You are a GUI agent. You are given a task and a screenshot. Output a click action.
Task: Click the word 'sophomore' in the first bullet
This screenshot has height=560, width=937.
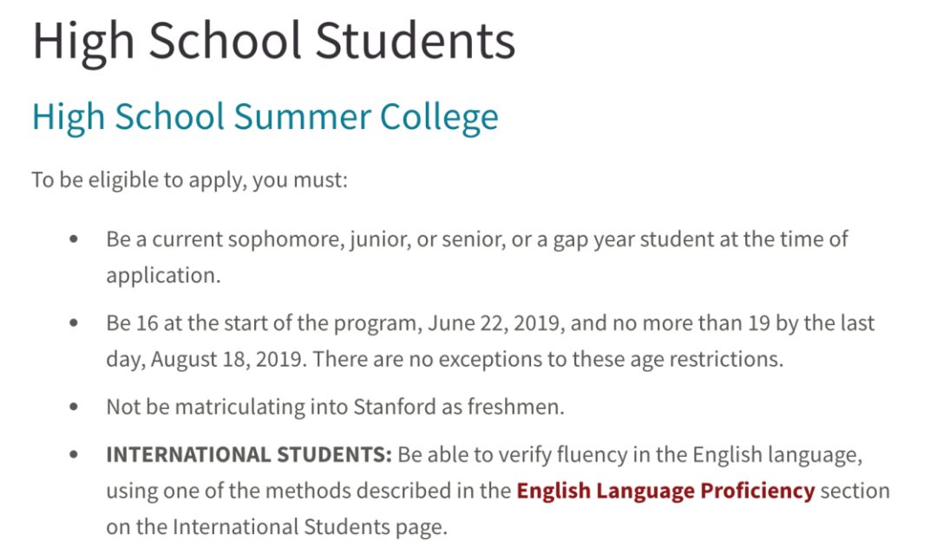tap(283, 239)
